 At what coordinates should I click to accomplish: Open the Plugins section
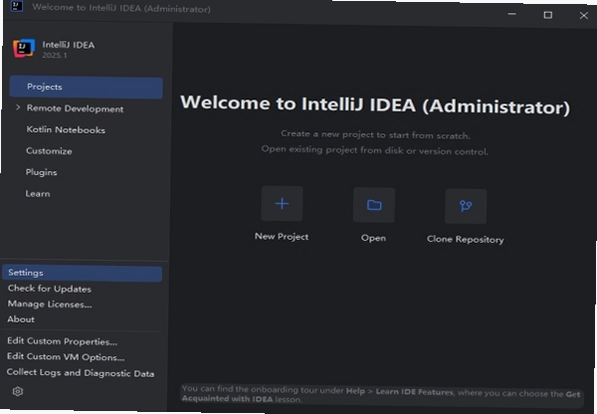click(41, 172)
